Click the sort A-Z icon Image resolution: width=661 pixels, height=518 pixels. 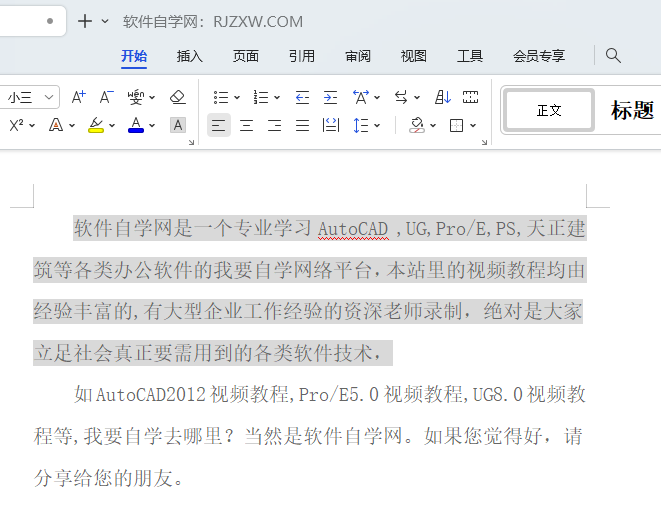(x=443, y=97)
